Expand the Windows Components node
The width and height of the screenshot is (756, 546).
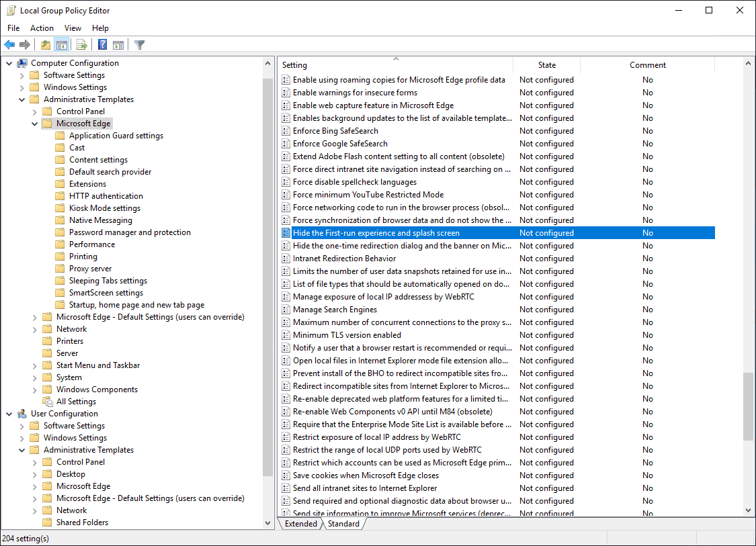click(34, 390)
